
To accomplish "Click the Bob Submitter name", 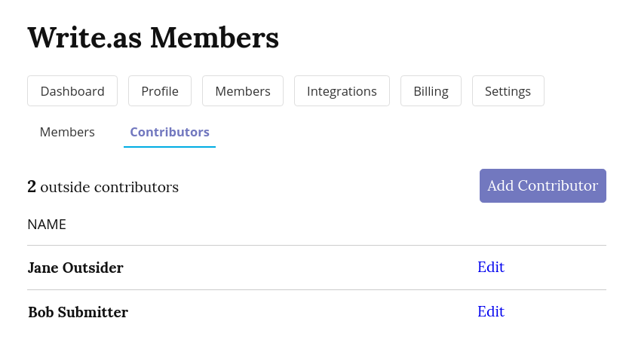I will coord(78,312).
